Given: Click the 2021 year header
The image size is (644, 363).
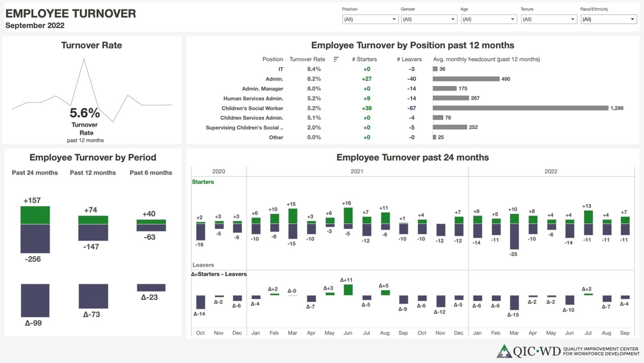Looking at the screenshot, I should 357,171.
